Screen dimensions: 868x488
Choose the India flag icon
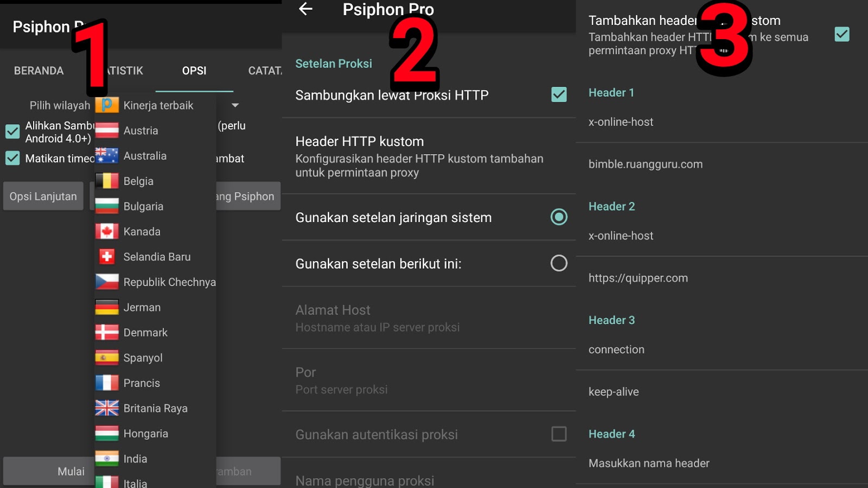pyautogui.click(x=107, y=459)
